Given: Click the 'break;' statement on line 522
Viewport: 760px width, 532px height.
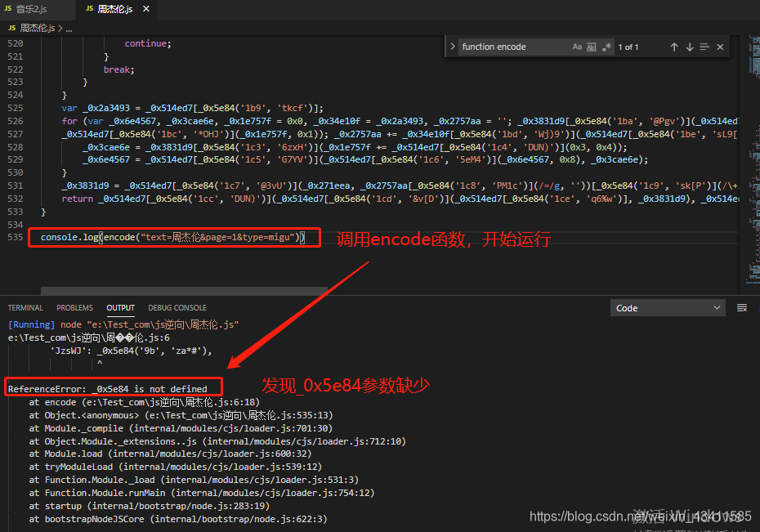Looking at the screenshot, I should coord(118,69).
